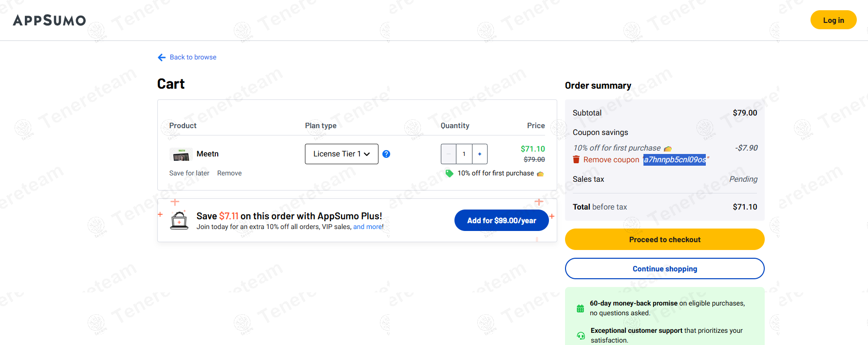Increase quantity with plus button

[x=480, y=154]
